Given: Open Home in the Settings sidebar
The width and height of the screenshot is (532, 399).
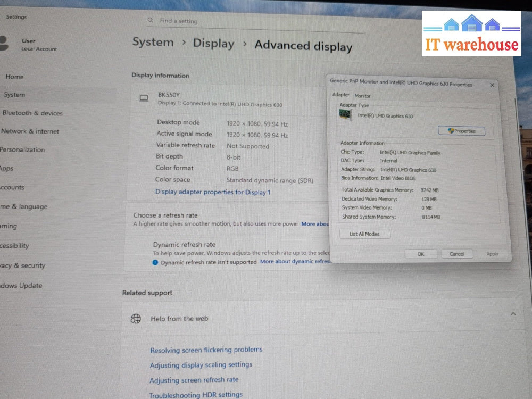Looking at the screenshot, I should pos(14,77).
